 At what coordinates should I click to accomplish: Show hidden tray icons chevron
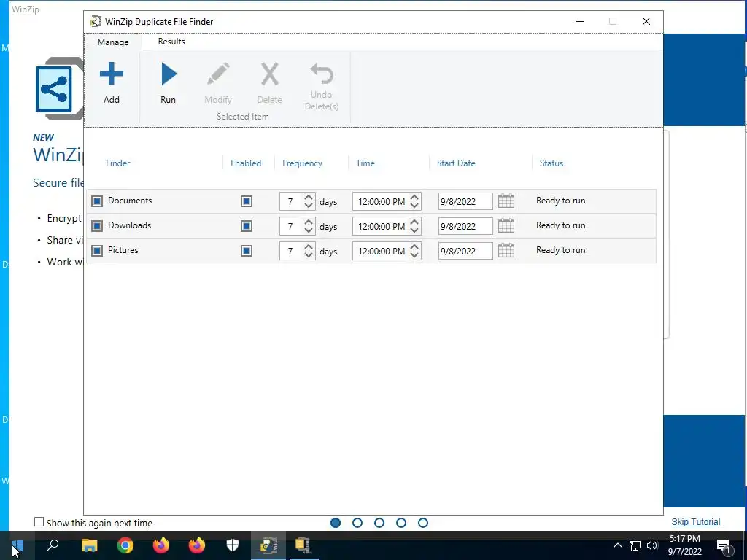[617, 545]
